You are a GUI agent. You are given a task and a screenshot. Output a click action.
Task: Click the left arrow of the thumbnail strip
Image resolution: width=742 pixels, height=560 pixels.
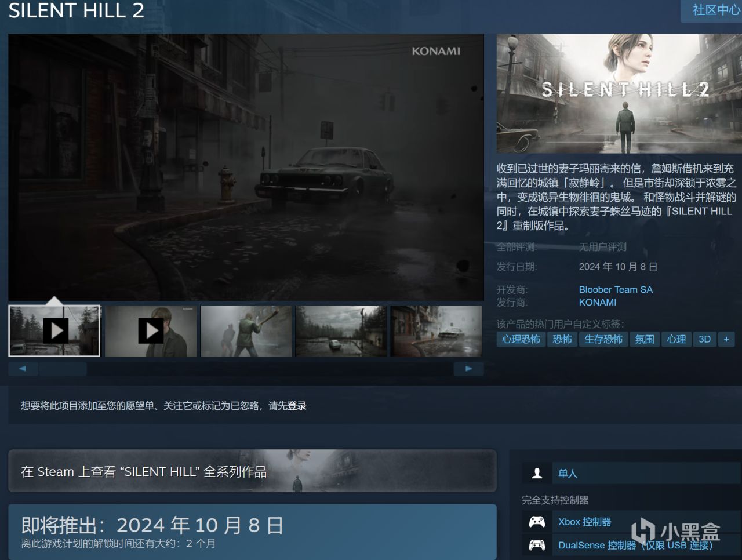(23, 369)
